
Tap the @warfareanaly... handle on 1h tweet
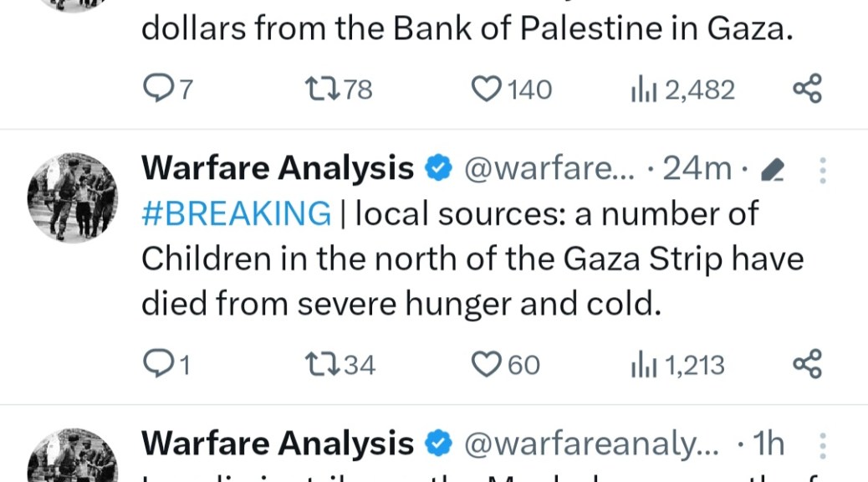coord(590,444)
